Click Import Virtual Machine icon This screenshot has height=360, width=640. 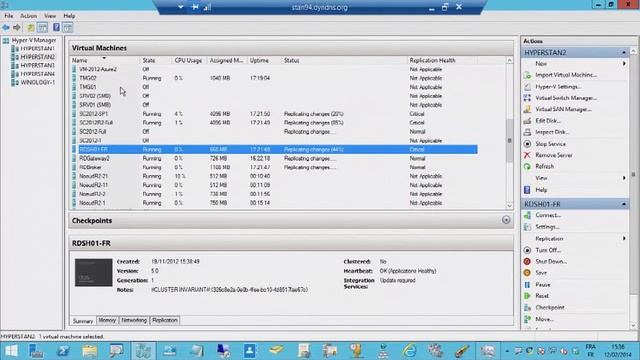point(527,75)
